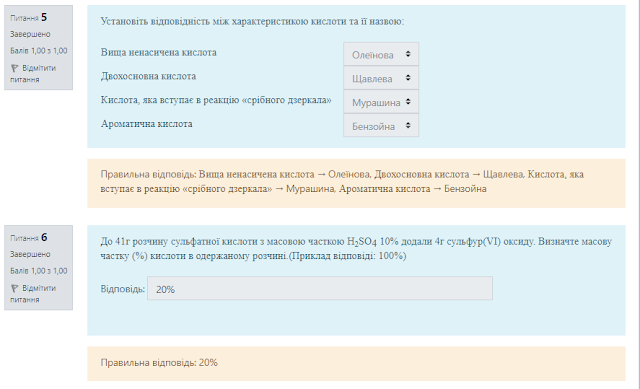Click Балів 1,00 з 1,00 under question 6

[x=39, y=271]
